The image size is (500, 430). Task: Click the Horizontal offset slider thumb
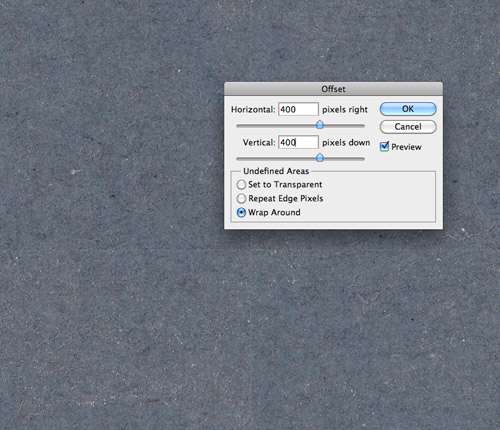coord(320,125)
